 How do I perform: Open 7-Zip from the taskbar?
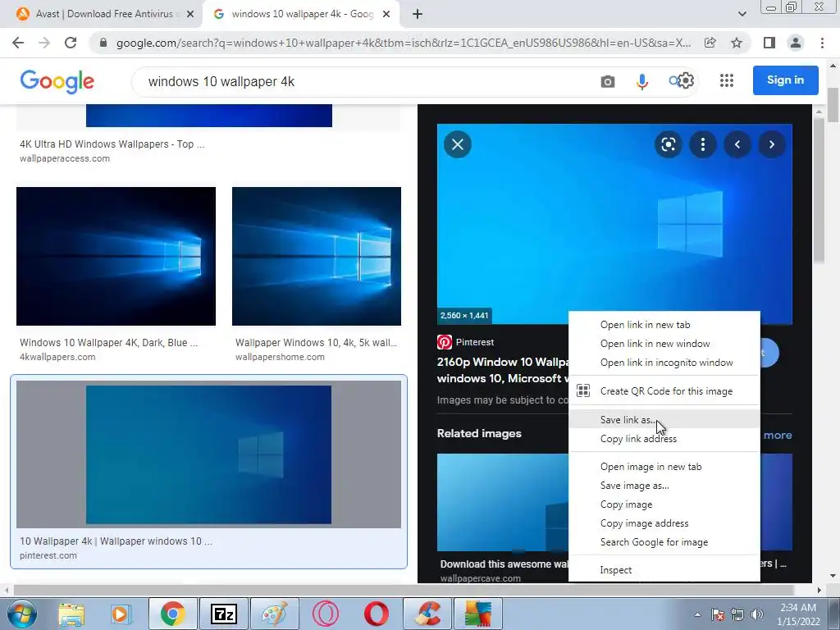223,614
